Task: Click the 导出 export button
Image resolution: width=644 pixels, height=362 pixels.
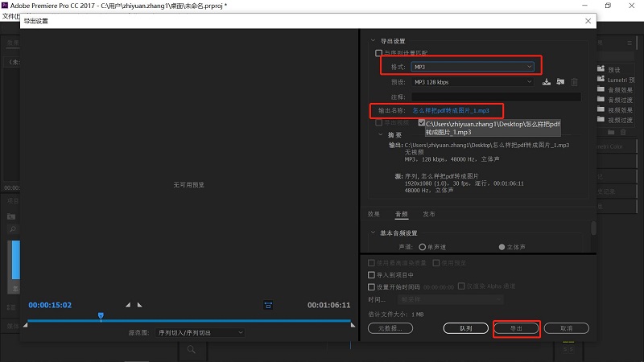Action: pyautogui.click(x=516, y=328)
